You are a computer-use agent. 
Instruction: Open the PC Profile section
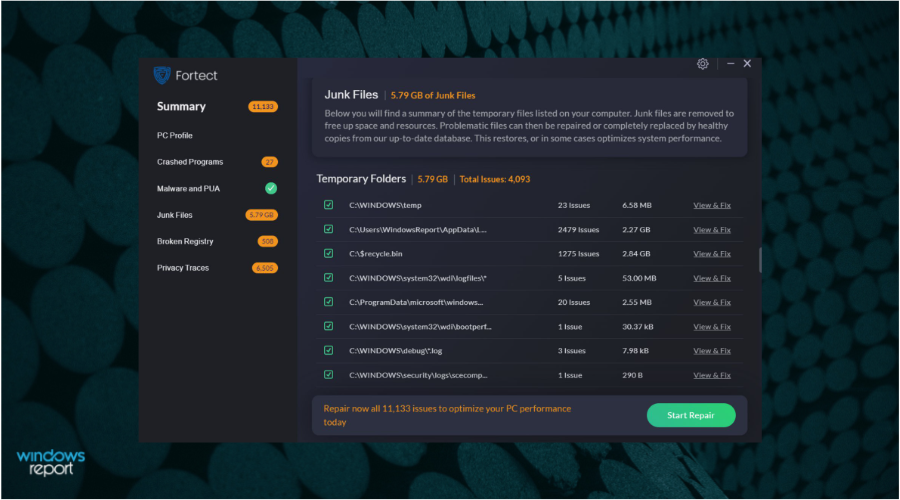(174, 135)
